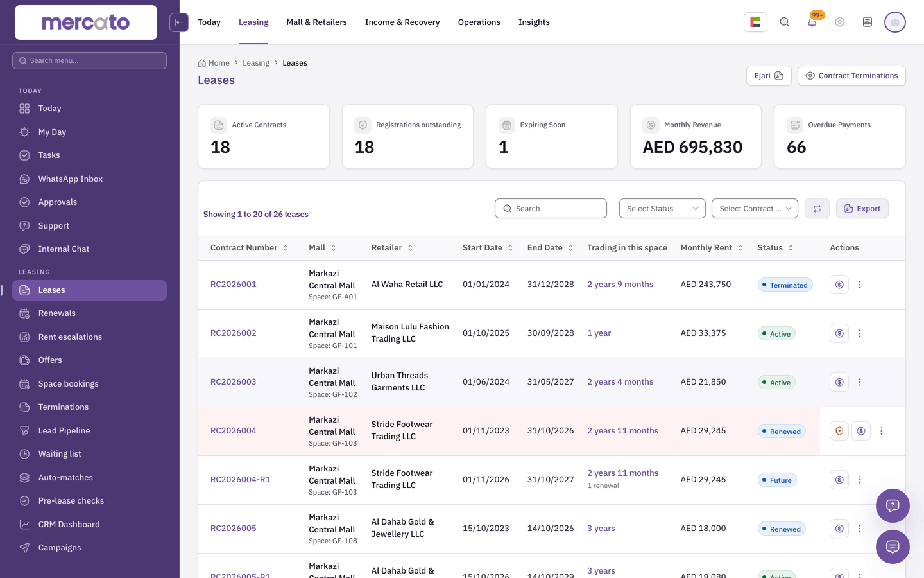
Task: Click the Home breadcrumb icon
Action: pos(202,63)
